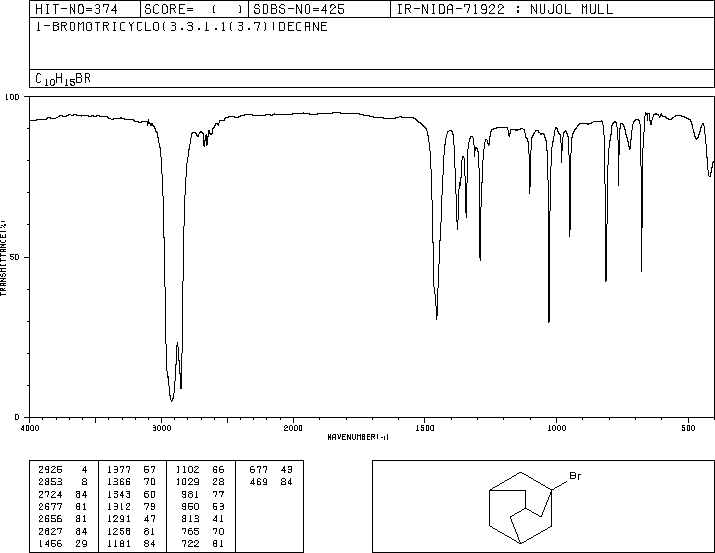Select the 960 wavenumber cell

[190, 506]
